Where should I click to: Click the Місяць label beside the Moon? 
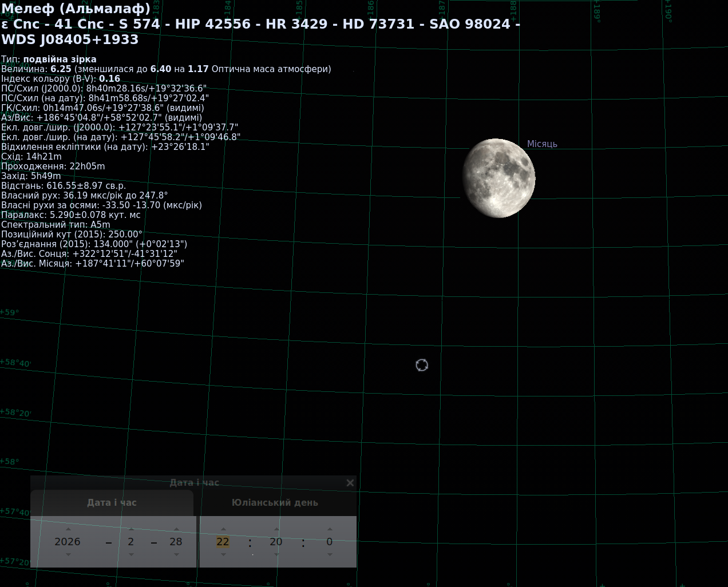click(x=542, y=144)
